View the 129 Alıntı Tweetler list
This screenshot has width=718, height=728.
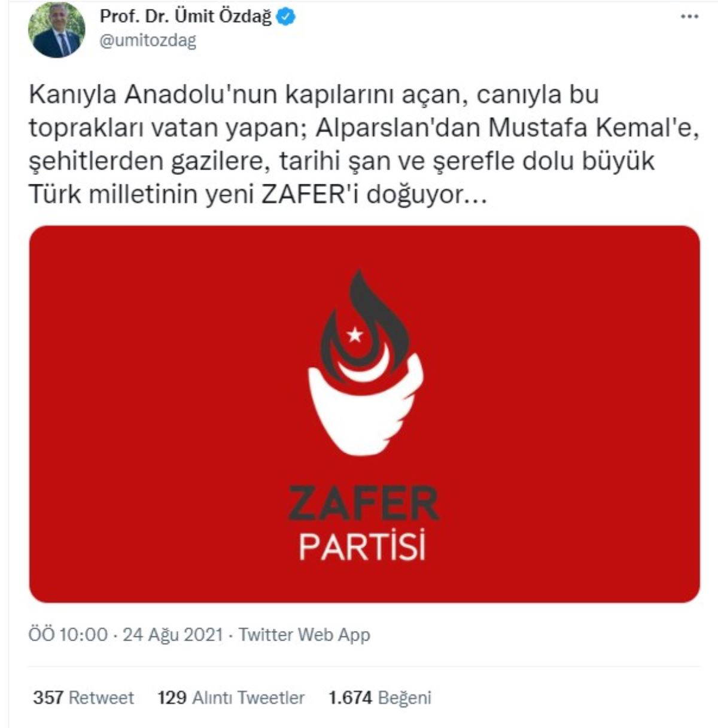231,697
